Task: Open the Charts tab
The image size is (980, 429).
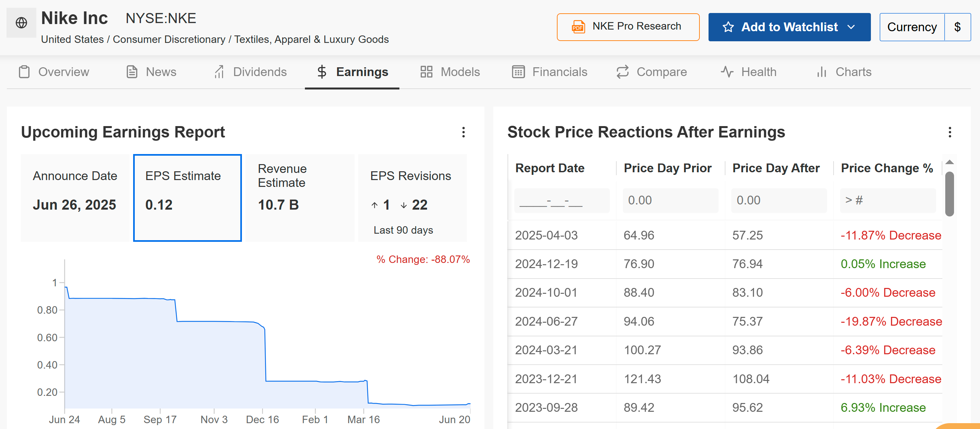Action: tap(844, 72)
